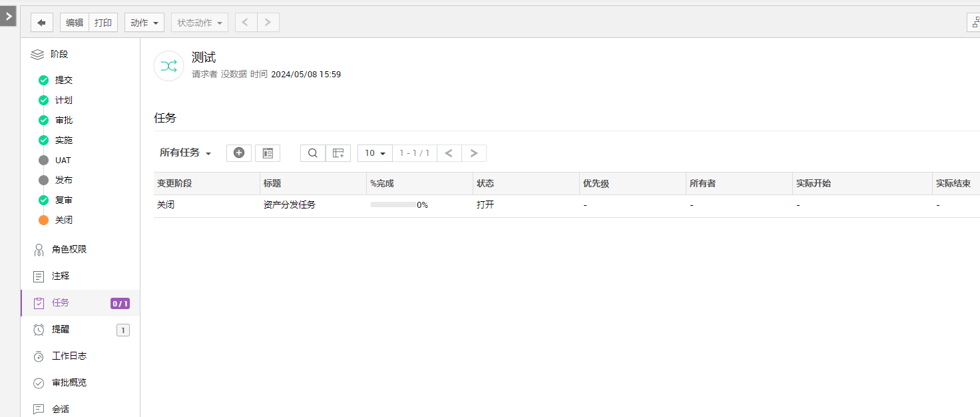Open the 动作 dropdown menu
This screenshot has height=417, width=980.
[x=144, y=23]
